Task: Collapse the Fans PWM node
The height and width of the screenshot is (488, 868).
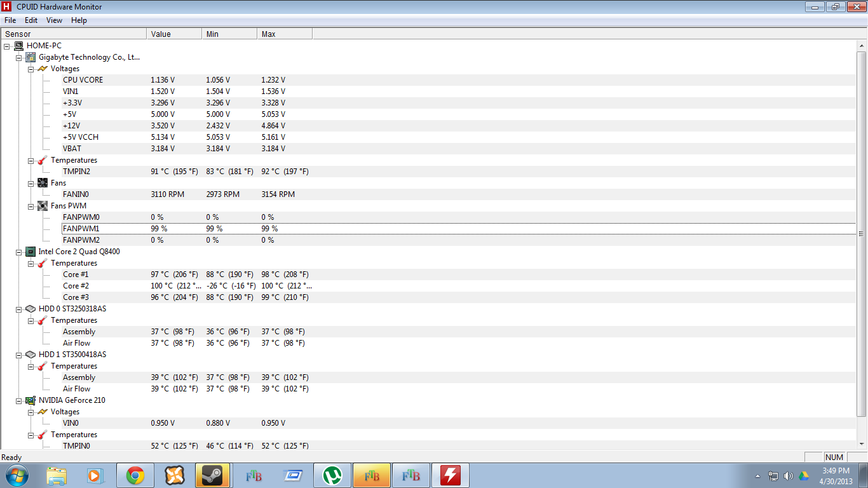Action: (31, 206)
